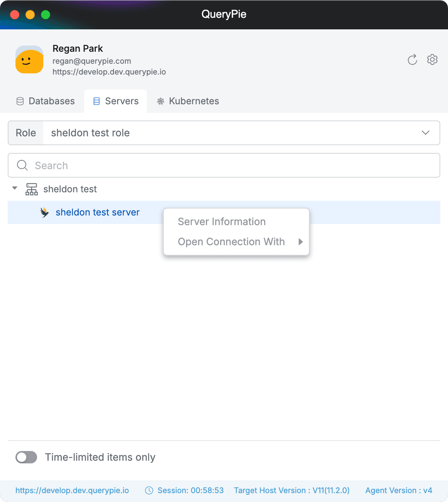Collapse the sheldon test tree group

coord(15,188)
